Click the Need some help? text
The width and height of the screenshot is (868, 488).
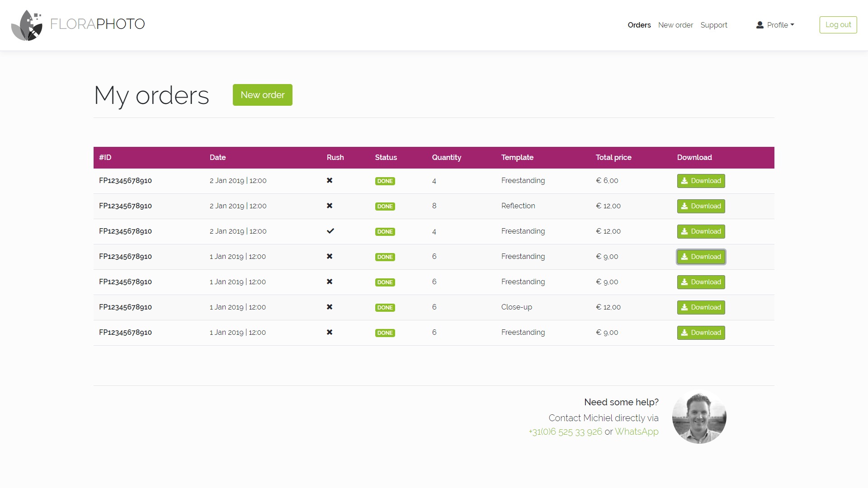(621, 402)
